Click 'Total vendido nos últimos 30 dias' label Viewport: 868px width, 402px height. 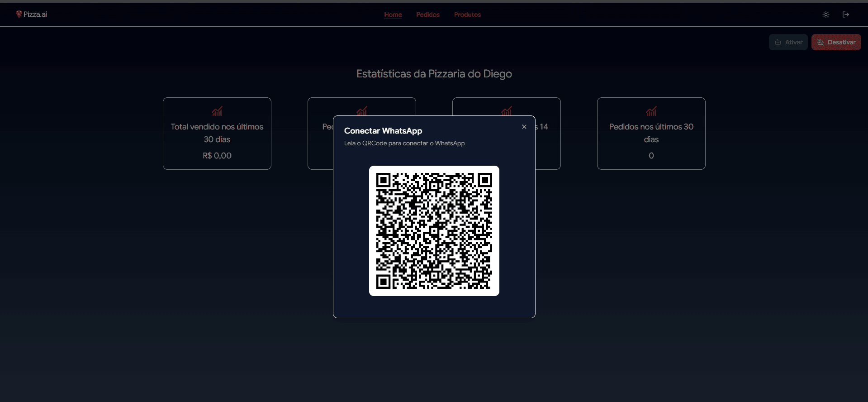(217, 133)
